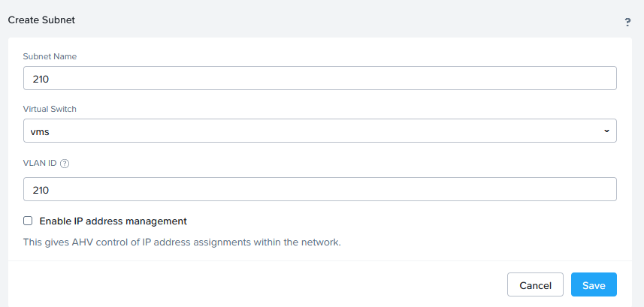Screen dimensions: 644x307
Task: Click the "VLAN ID" label text
Action: pos(40,163)
